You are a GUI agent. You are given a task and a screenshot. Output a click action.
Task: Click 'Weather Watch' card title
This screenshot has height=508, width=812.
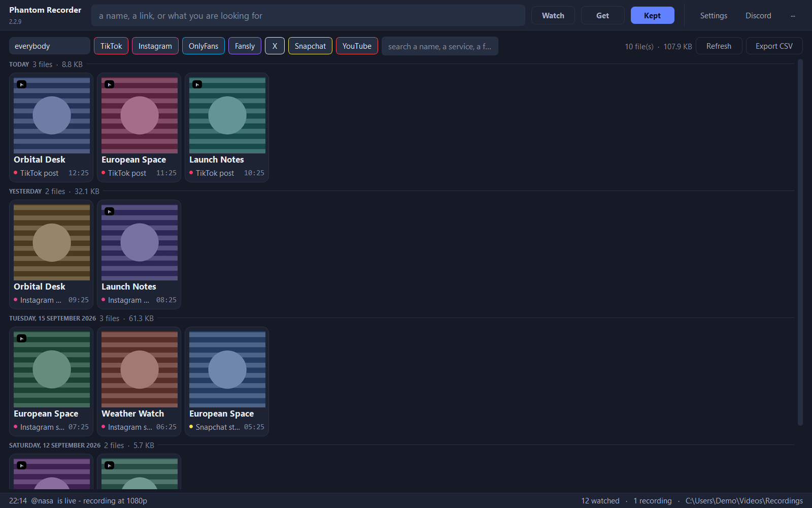(x=132, y=414)
